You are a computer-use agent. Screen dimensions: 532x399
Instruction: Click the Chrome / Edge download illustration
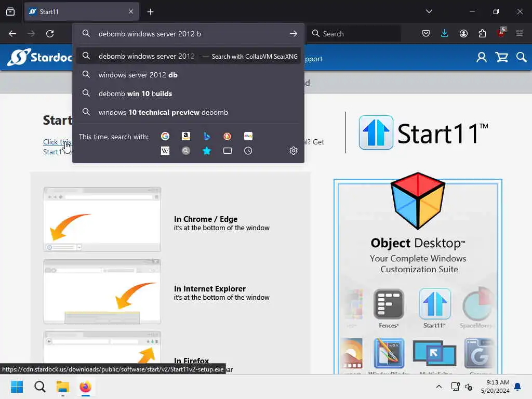[102, 220]
